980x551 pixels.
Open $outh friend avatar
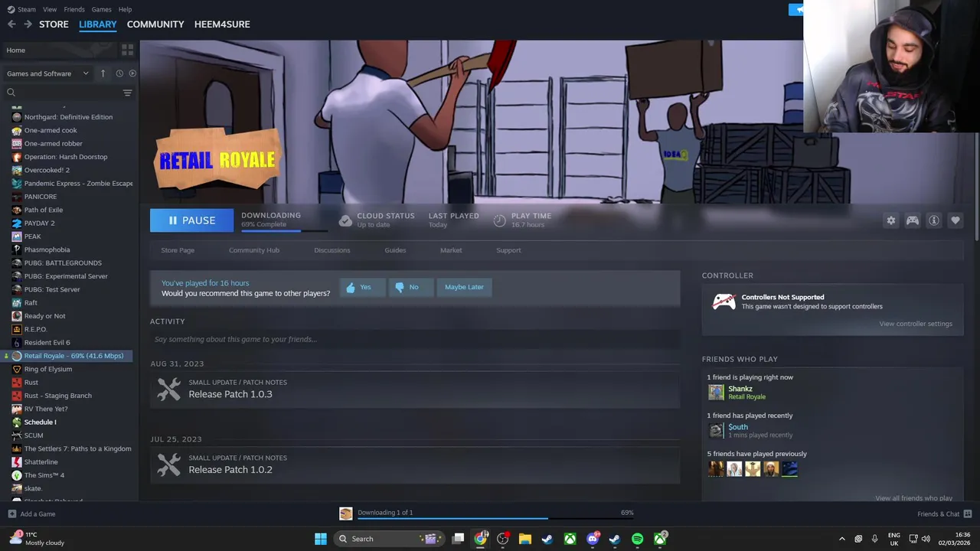[x=716, y=431]
